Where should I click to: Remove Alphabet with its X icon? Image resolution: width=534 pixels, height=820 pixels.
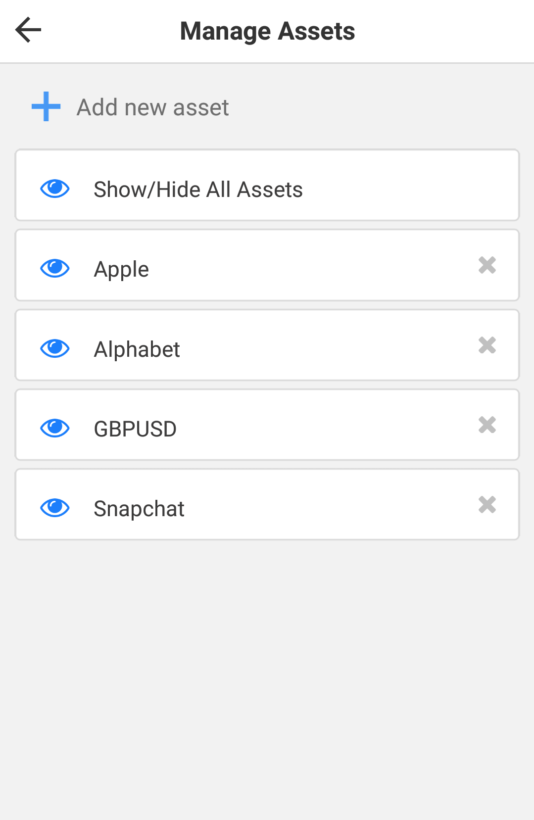[x=487, y=345]
